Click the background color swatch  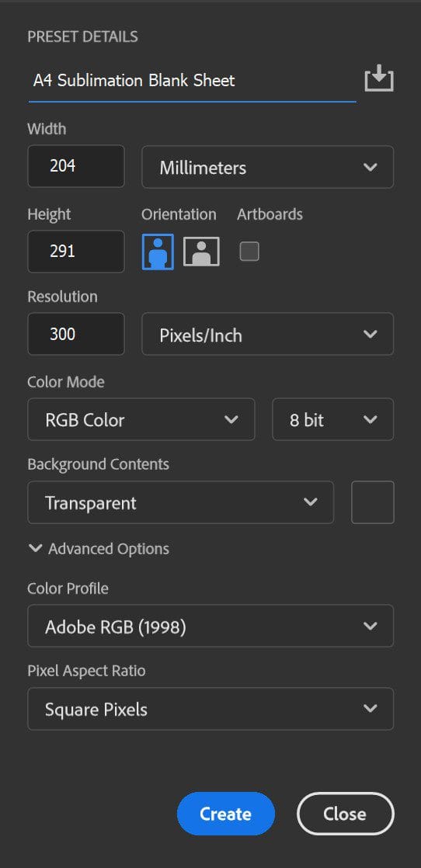point(373,502)
